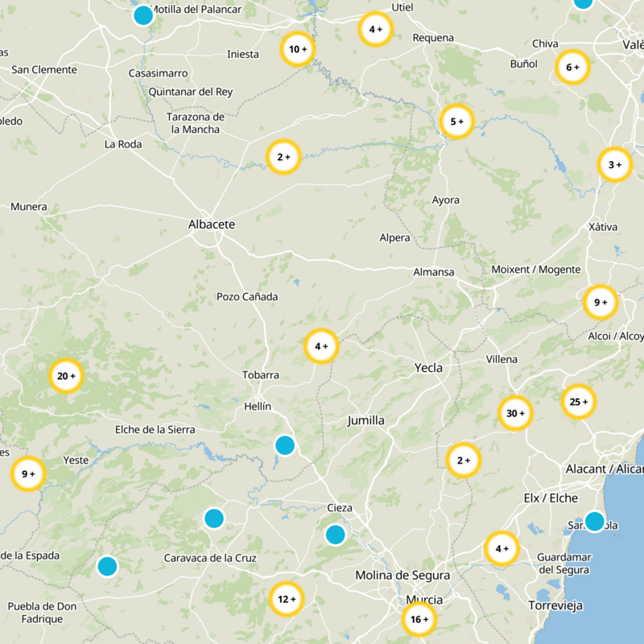The width and height of the screenshot is (644, 644).
Task: Click the Villena label
Action: click(502, 359)
